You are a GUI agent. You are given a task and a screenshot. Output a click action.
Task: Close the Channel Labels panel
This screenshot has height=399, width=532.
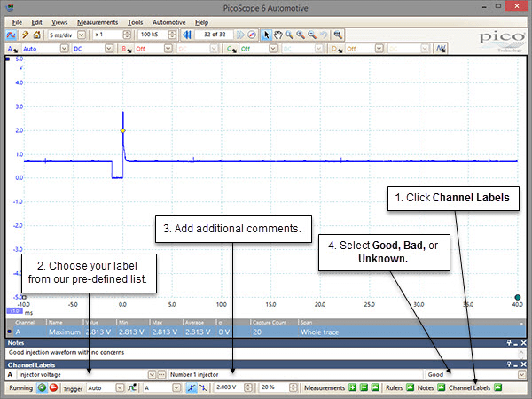point(523,364)
